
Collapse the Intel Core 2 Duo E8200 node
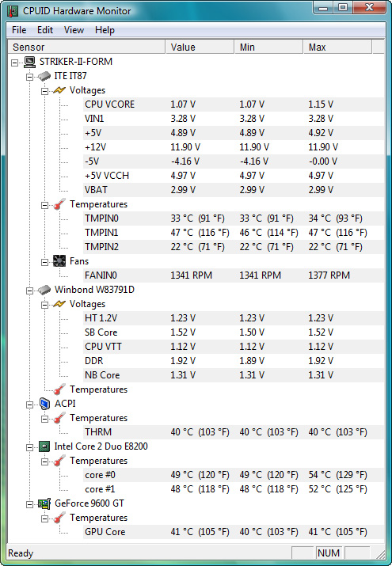pyautogui.click(x=29, y=447)
